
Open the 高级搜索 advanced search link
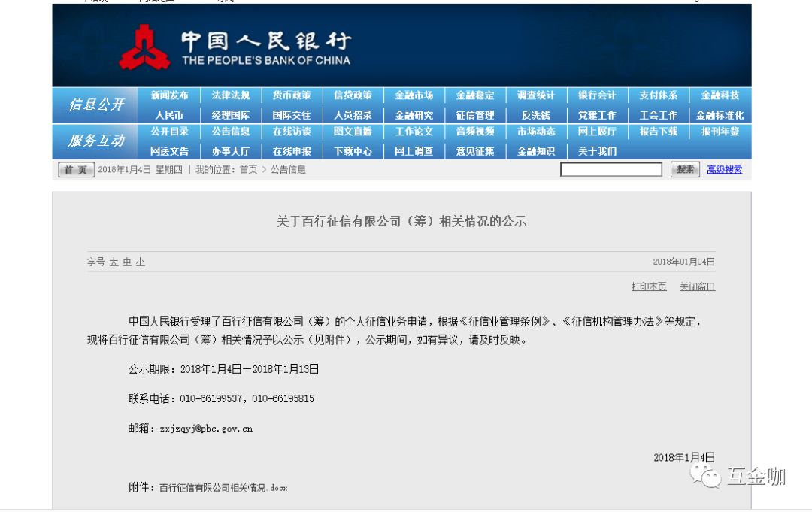click(725, 169)
